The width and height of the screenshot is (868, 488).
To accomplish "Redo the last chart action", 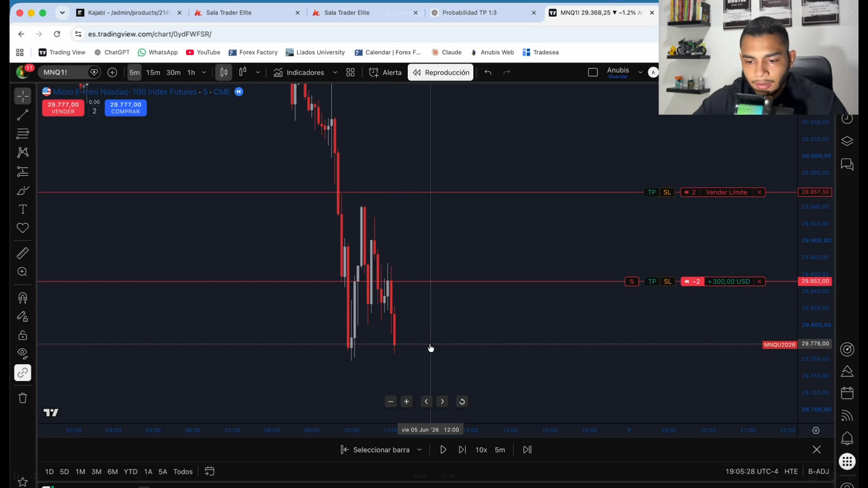I will click(506, 72).
